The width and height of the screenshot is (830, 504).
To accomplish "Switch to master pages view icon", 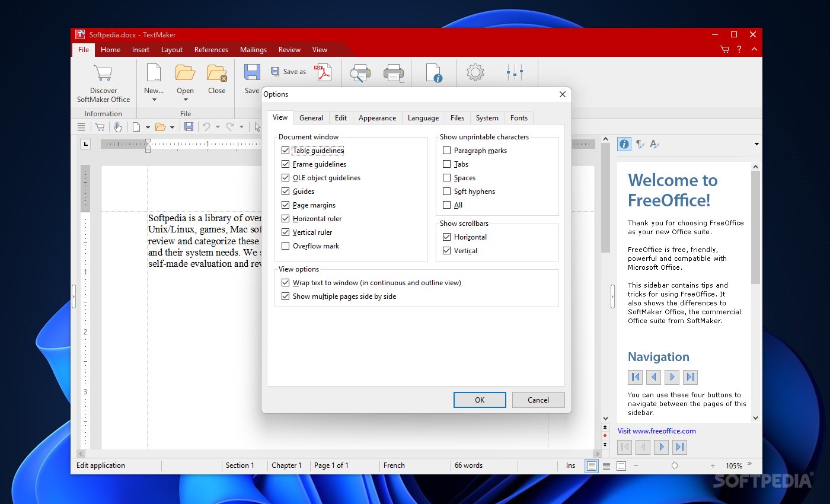I will point(621,465).
